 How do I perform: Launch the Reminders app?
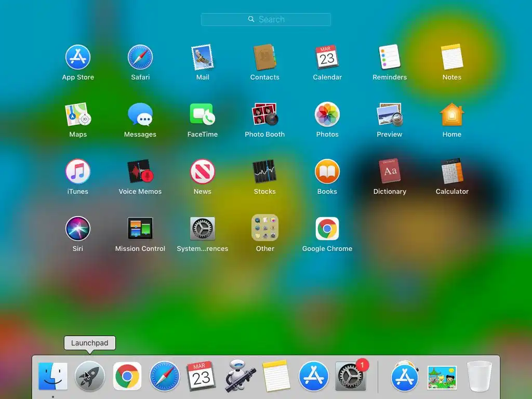390,57
